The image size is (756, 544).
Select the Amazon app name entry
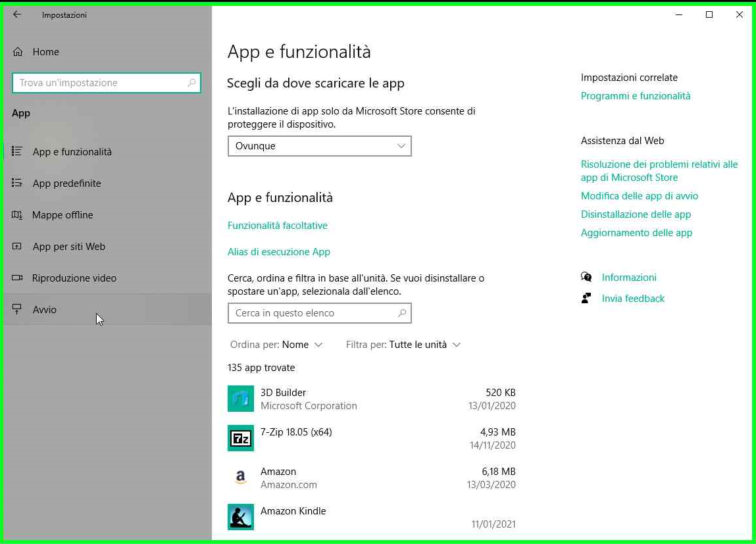point(278,471)
